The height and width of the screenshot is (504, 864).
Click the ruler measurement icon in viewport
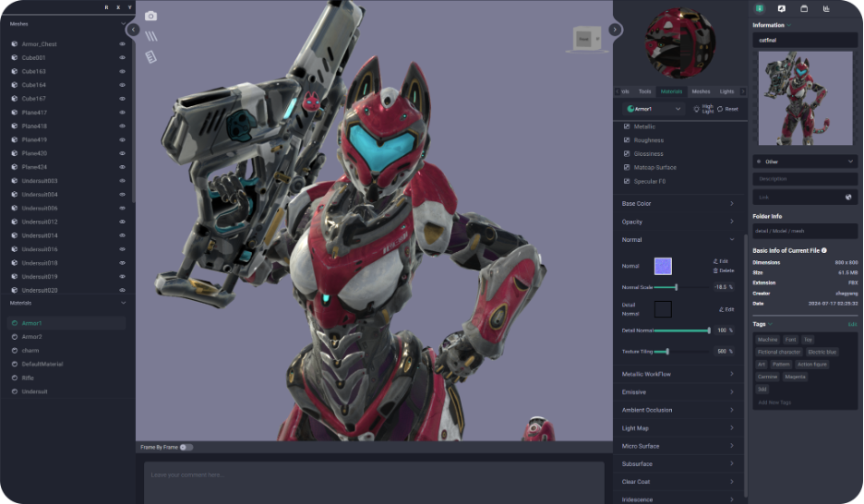pyautogui.click(x=151, y=57)
